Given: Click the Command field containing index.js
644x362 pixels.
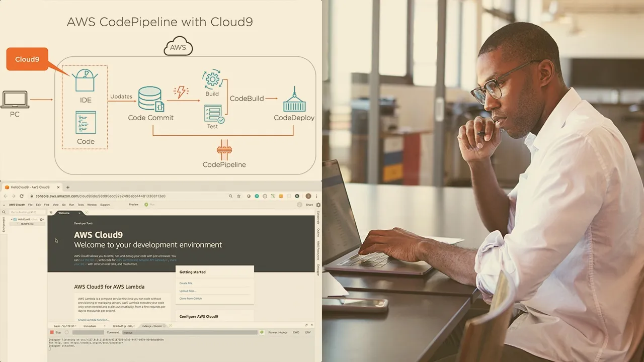Looking at the screenshot, I should tap(190, 332).
